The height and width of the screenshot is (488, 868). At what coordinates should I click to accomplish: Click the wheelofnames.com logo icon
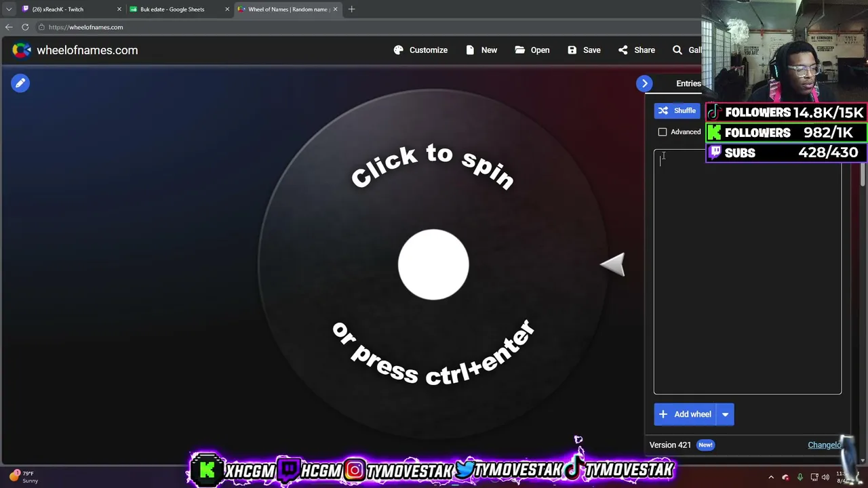tap(22, 50)
